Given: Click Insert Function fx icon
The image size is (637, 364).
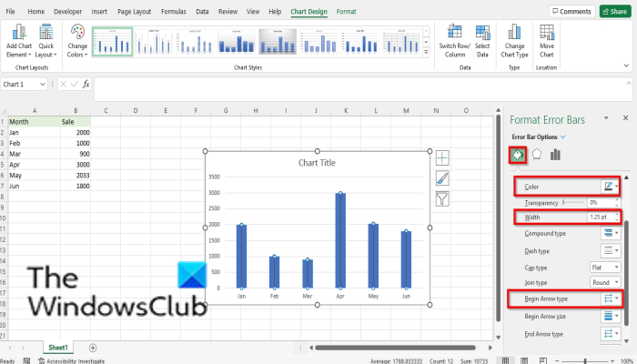Looking at the screenshot, I should tap(86, 84).
